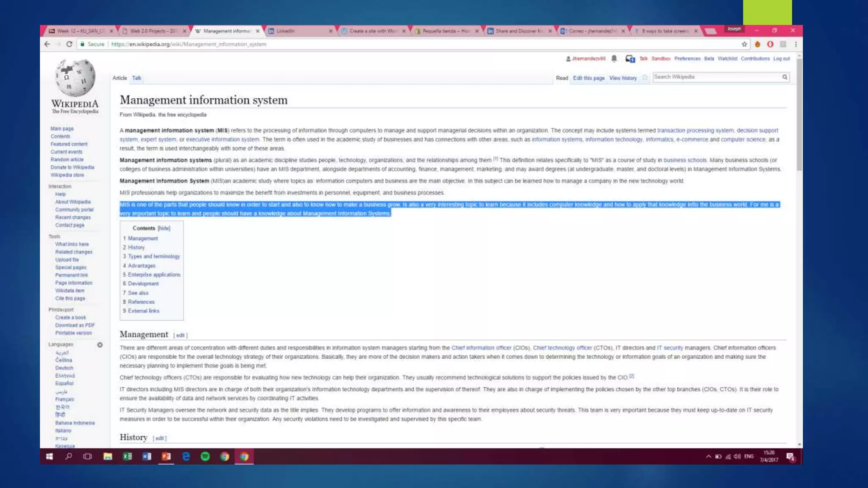
Task: Click the page's vertical scrollbar thumb
Action: pos(799,114)
